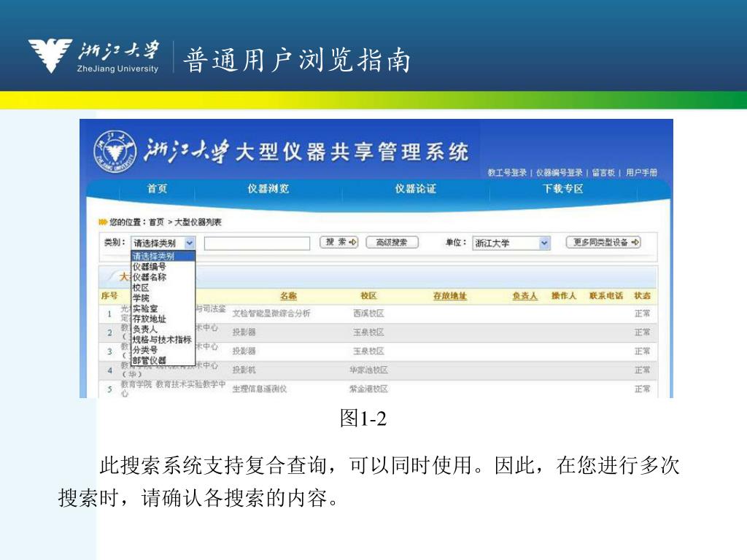Open the 仪器浏览 navigation tab

(x=268, y=189)
